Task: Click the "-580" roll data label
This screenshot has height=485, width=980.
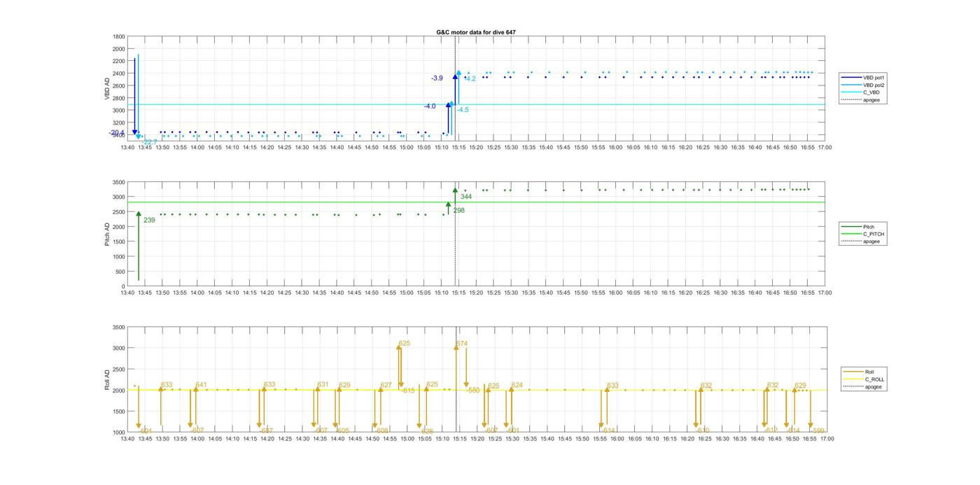Action: click(472, 391)
